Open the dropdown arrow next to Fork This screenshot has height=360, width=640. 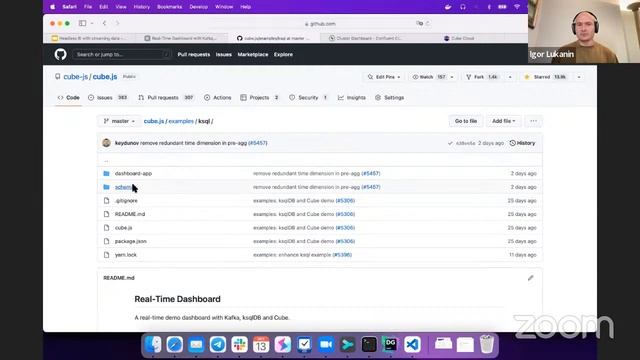[x=510, y=77]
